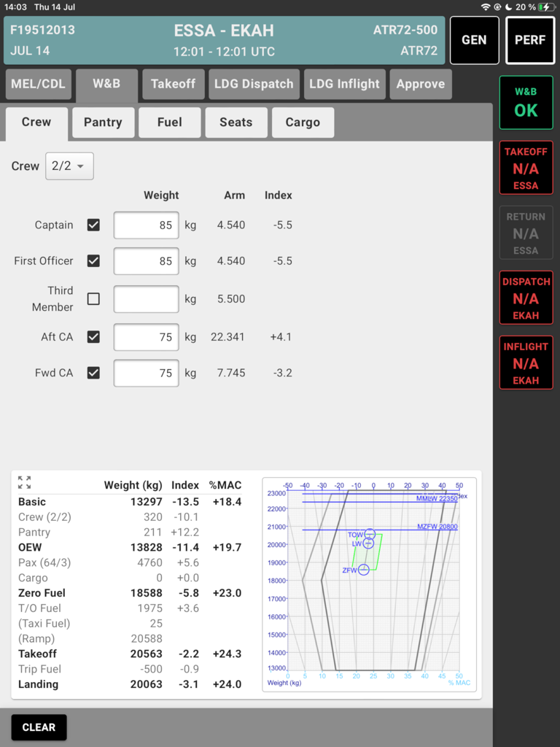Screen dimensions: 560x747
Task: Tap the GEN button
Action: (x=474, y=40)
